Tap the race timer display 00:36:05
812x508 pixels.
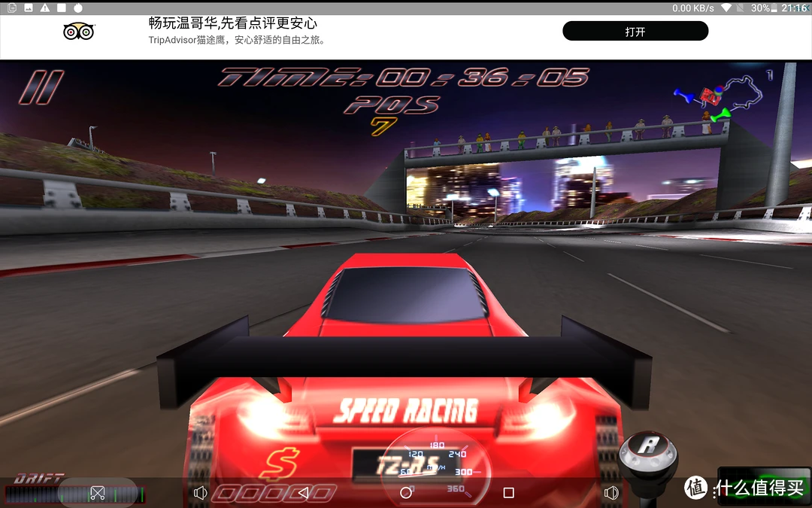[x=403, y=78]
